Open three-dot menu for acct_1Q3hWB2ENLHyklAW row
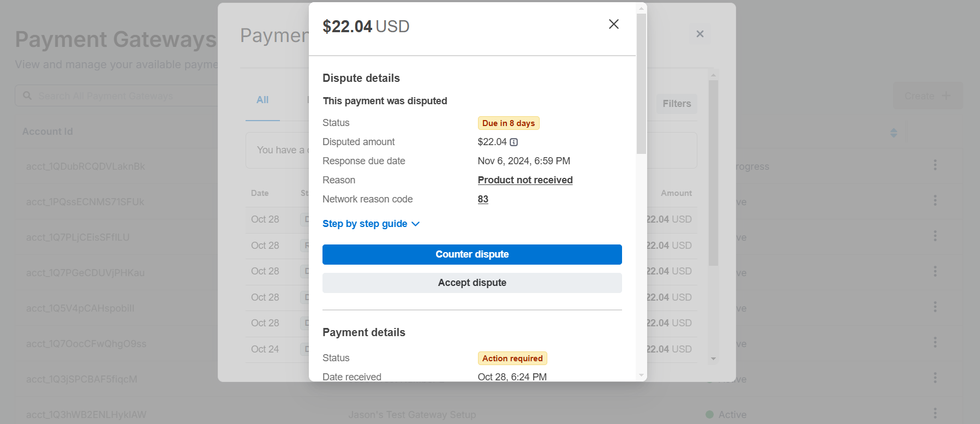This screenshot has width=980, height=424. 935,413
